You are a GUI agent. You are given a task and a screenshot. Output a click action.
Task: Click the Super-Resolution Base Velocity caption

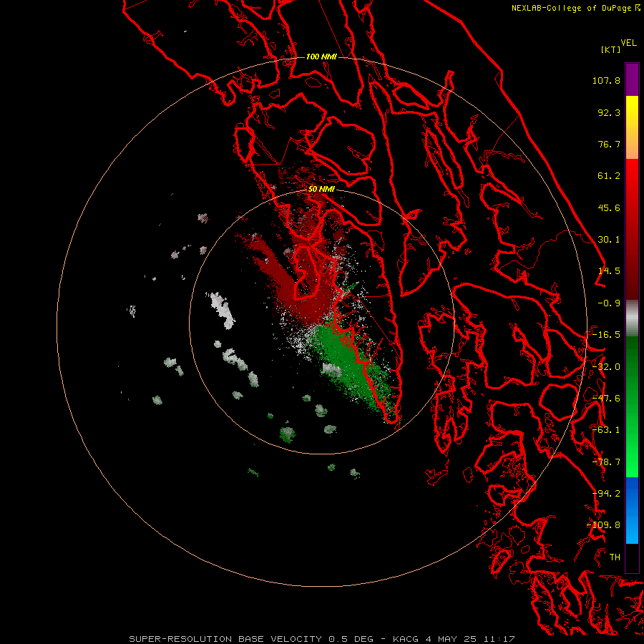coord(321,639)
